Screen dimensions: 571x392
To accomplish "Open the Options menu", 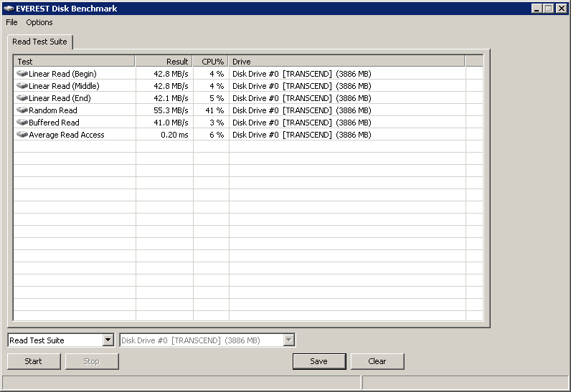I will click(x=39, y=22).
